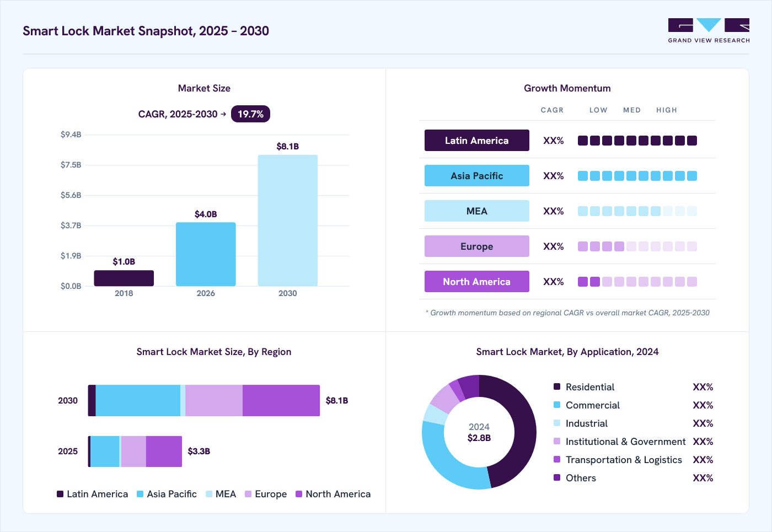Click the Asia Pacific region label
Viewport: 772px width, 532px height.
pyautogui.click(x=477, y=176)
